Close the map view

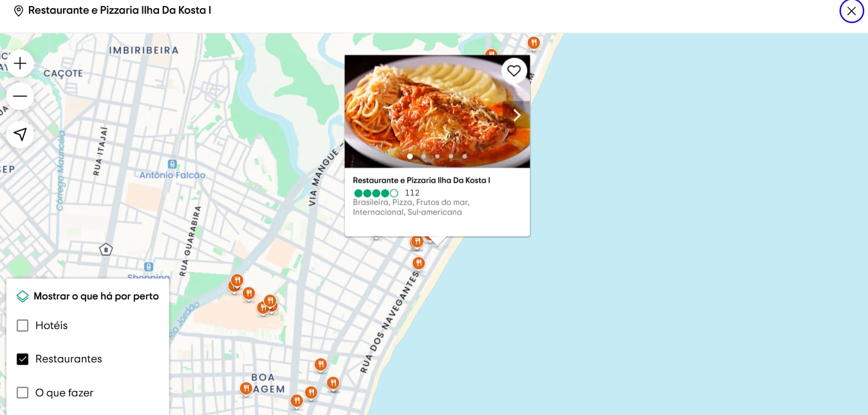point(852,11)
